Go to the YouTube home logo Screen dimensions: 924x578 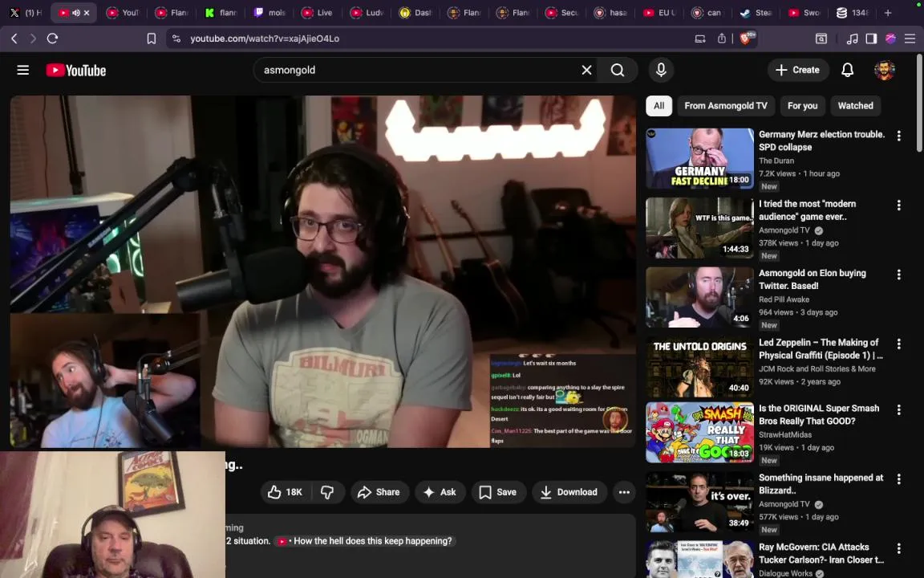76,70
